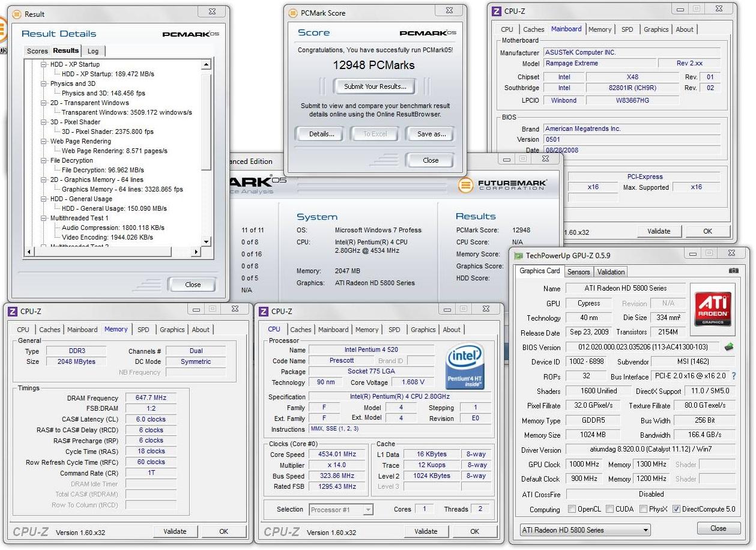Image resolution: width=756 pixels, height=550 pixels.
Task: Click OK in CPU-Z CPU window
Action: [474, 531]
